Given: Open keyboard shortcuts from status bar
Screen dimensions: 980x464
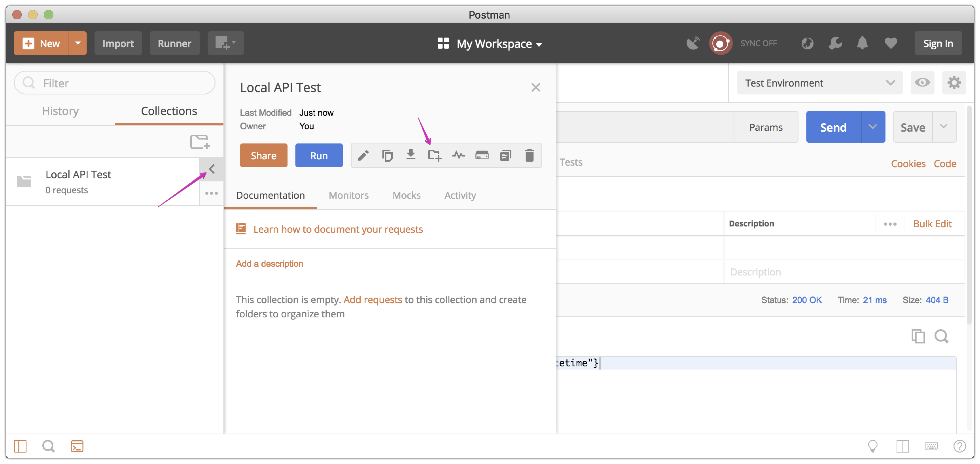Looking at the screenshot, I should [931, 446].
